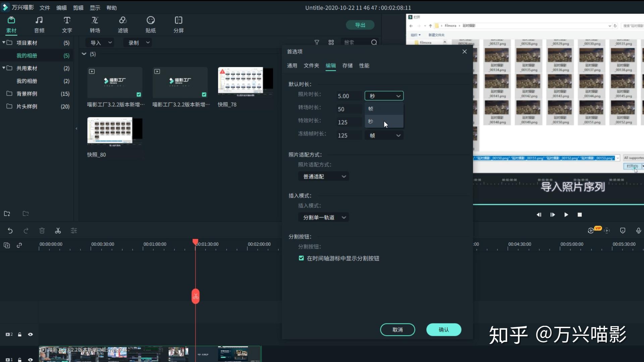Toggle 在时间轴游标中显示分割按钮 checkbox
Image resolution: width=644 pixels, height=362 pixels.
pos(301,258)
